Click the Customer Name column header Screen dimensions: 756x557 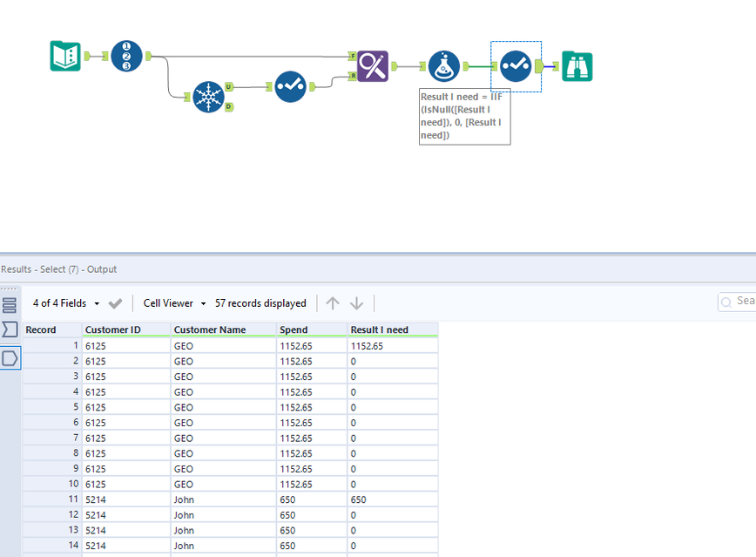click(223, 329)
